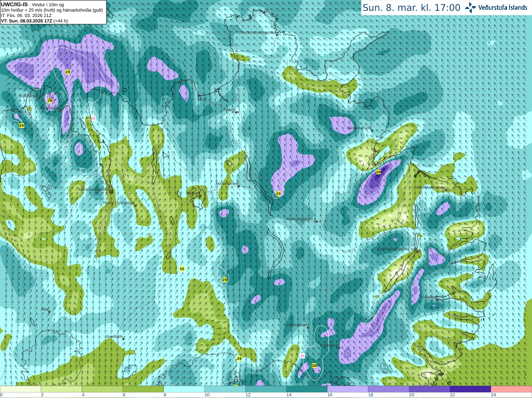Click the 0–2 m/s palest legend swatch
Image resolution: width=532 pixels, height=398 pixels.
pyautogui.click(x=20, y=389)
